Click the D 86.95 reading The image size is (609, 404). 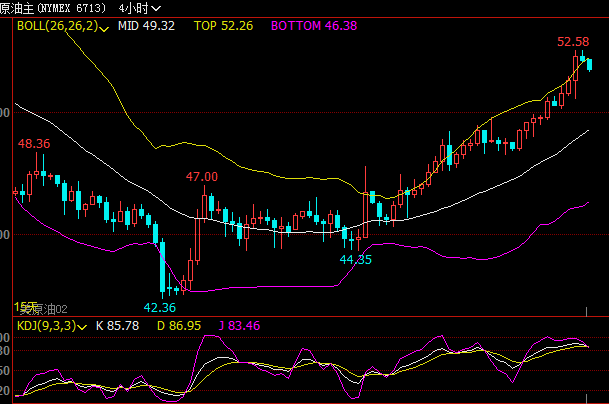(179, 326)
